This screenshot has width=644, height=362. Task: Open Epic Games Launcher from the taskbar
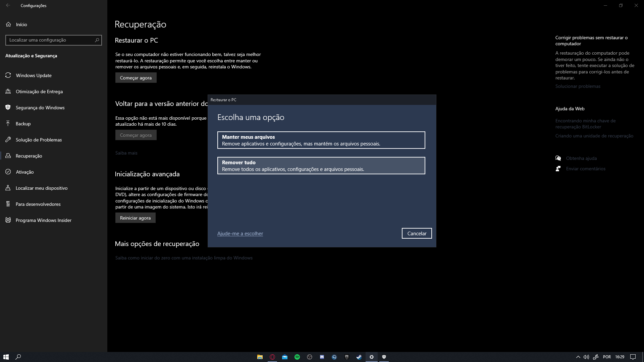(347, 357)
